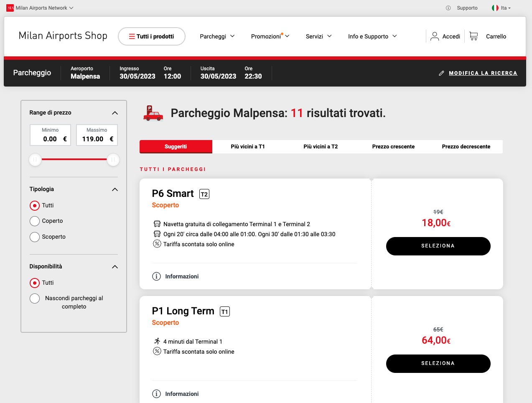Collapse the Tipologia filter section
532x403 pixels.
click(x=115, y=189)
